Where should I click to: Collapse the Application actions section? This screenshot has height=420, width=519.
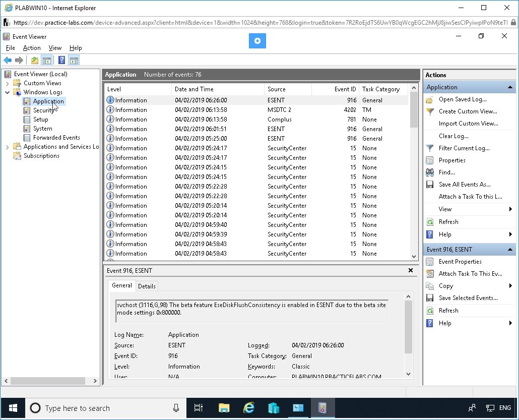pyautogui.click(x=510, y=87)
